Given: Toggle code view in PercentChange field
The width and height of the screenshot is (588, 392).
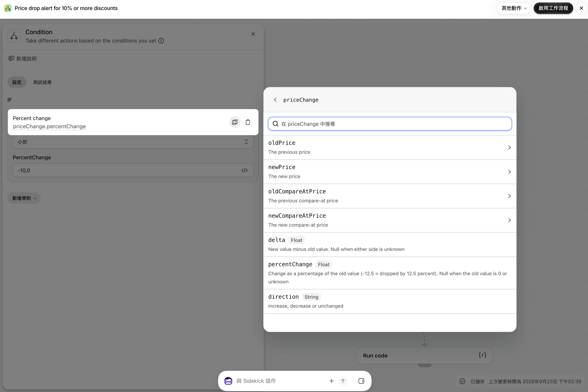Looking at the screenshot, I should point(244,170).
